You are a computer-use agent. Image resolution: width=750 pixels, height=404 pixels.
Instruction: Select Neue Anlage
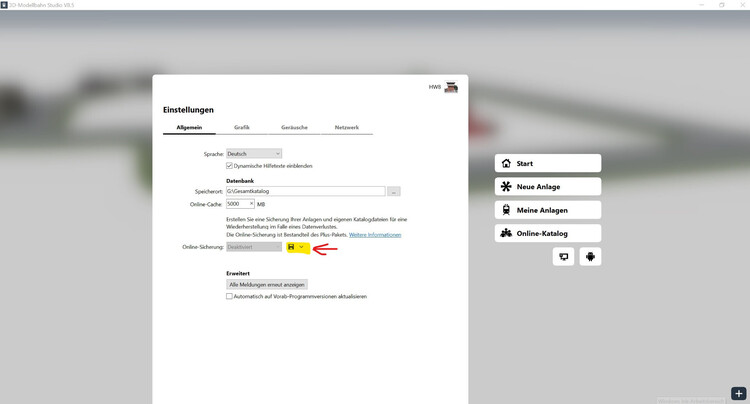(548, 186)
